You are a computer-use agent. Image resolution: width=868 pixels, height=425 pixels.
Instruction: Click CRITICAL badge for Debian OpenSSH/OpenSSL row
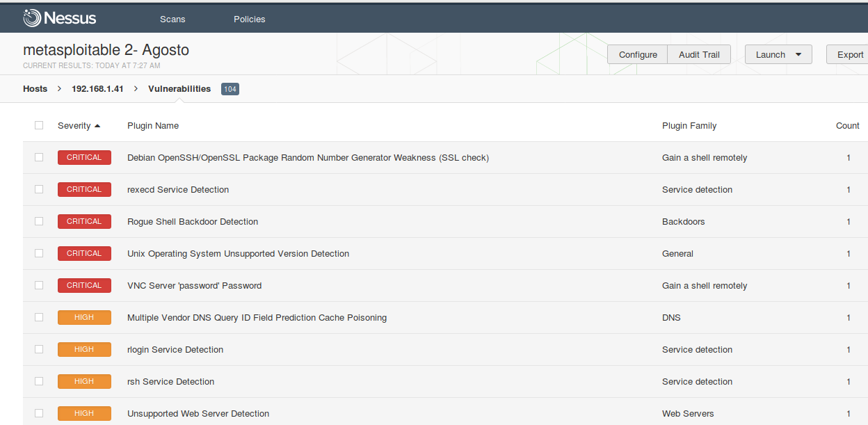[x=84, y=158]
